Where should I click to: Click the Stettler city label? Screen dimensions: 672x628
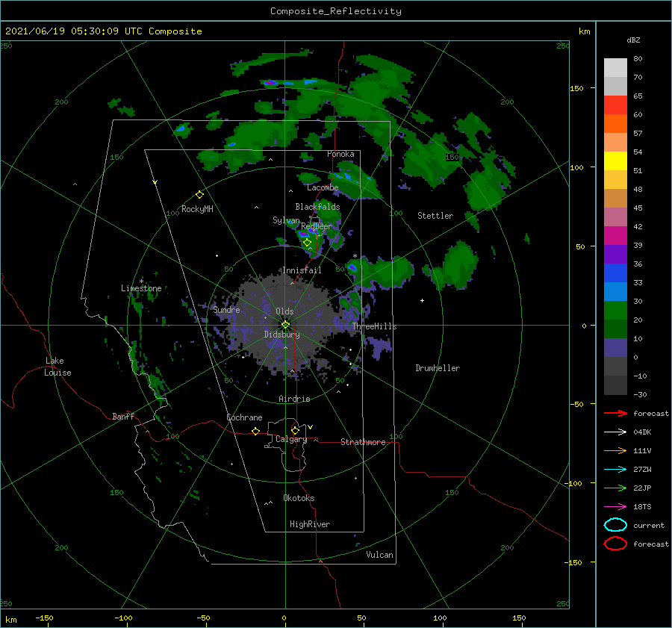(x=435, y=216)
